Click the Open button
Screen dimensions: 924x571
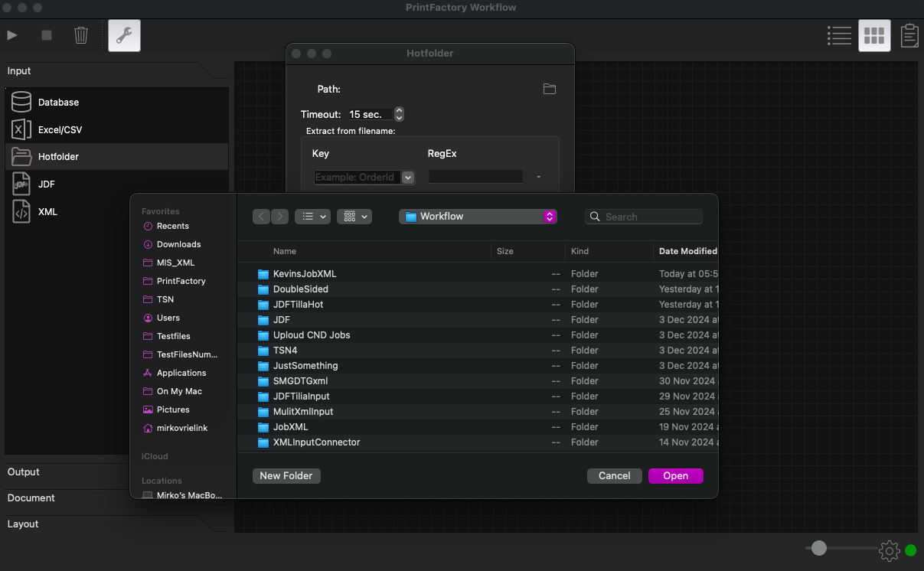(676, 475)
